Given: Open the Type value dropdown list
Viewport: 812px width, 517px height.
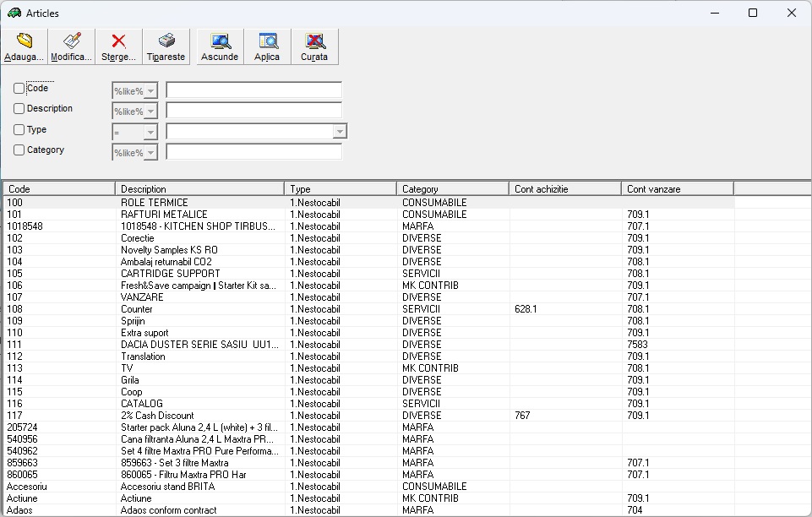Looking at the screenshot, I should coord(340,132).
